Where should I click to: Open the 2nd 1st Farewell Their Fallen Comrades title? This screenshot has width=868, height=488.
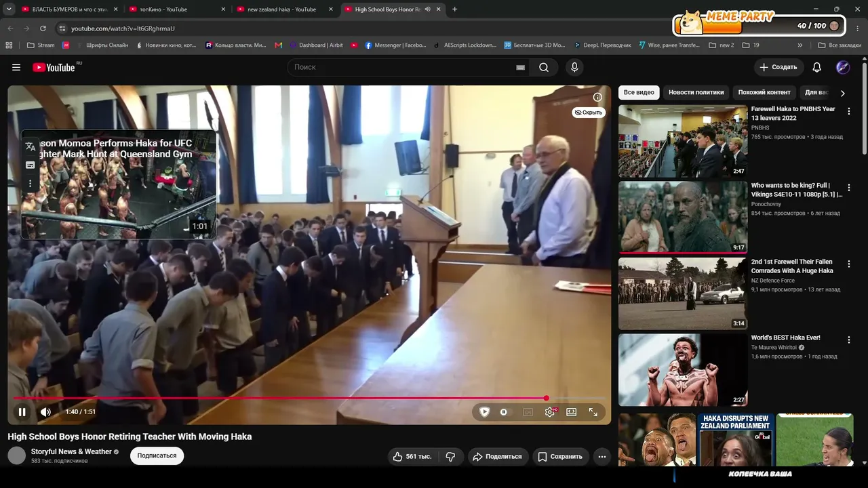792,266
